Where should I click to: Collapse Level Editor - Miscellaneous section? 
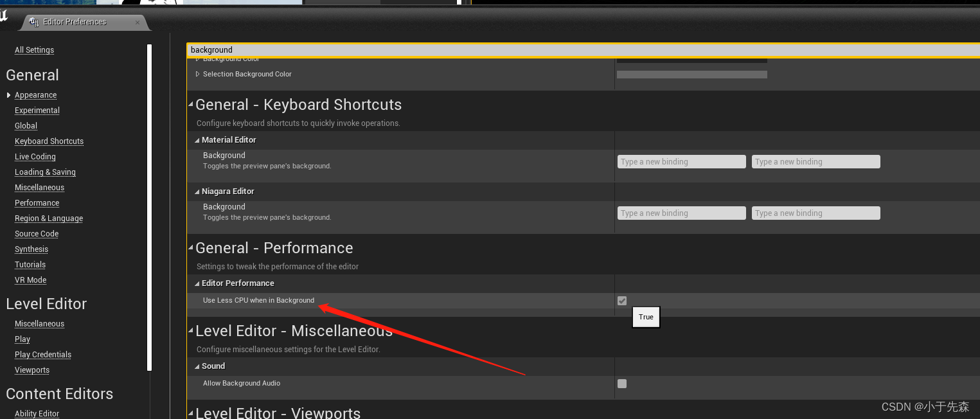pyautogui.click(x=191, y=331)
